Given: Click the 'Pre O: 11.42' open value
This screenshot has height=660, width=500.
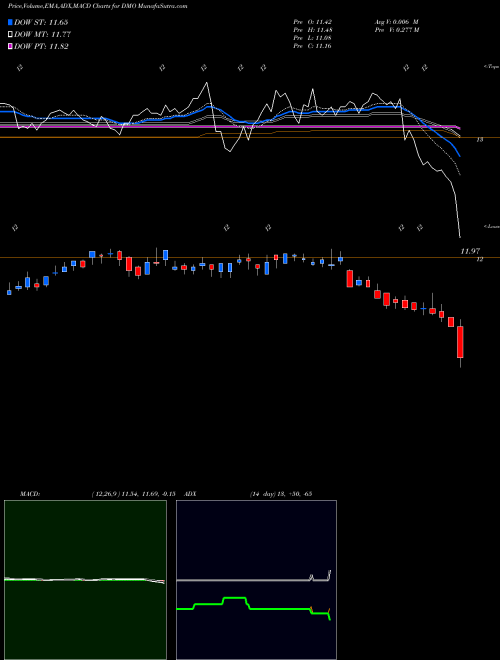Looking at the screenshot, I should coord(313,22).
